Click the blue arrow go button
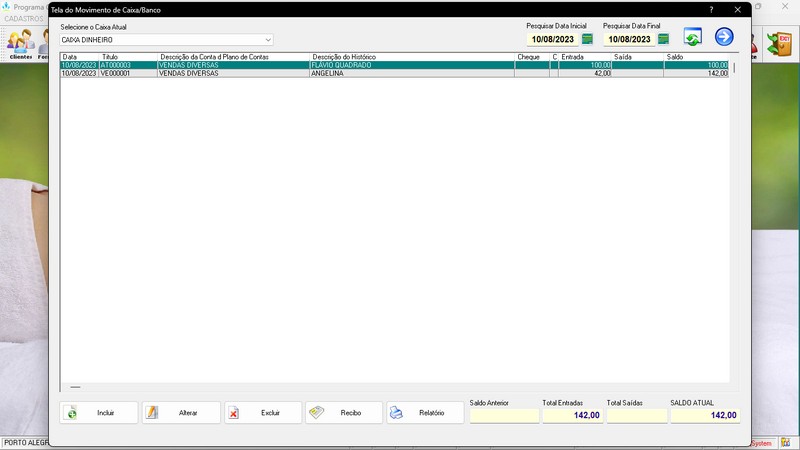800x450 pixels. point(724,37)
